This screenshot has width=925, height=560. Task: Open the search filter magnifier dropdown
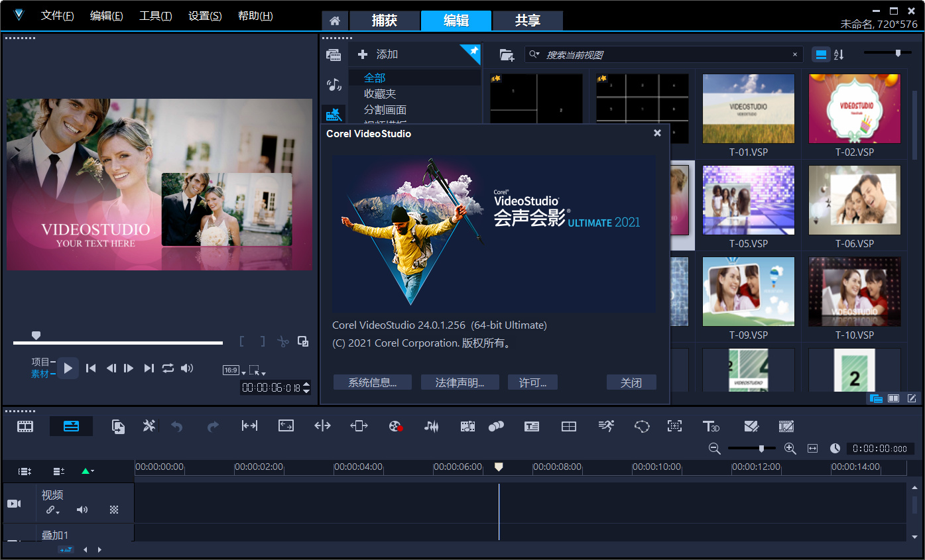click(534, 54)
